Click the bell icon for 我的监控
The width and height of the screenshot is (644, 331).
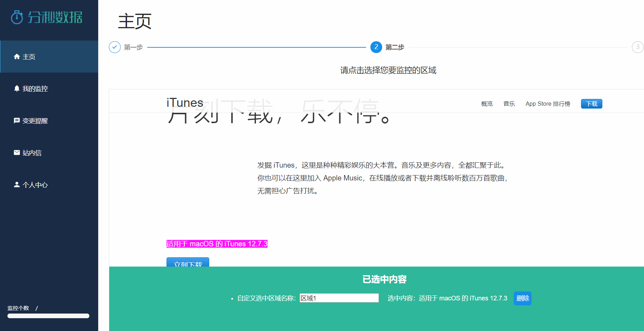point(17,88)
